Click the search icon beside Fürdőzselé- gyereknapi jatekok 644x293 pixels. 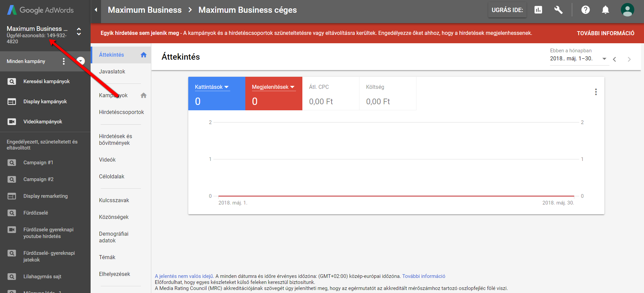[x=12, y=253]
